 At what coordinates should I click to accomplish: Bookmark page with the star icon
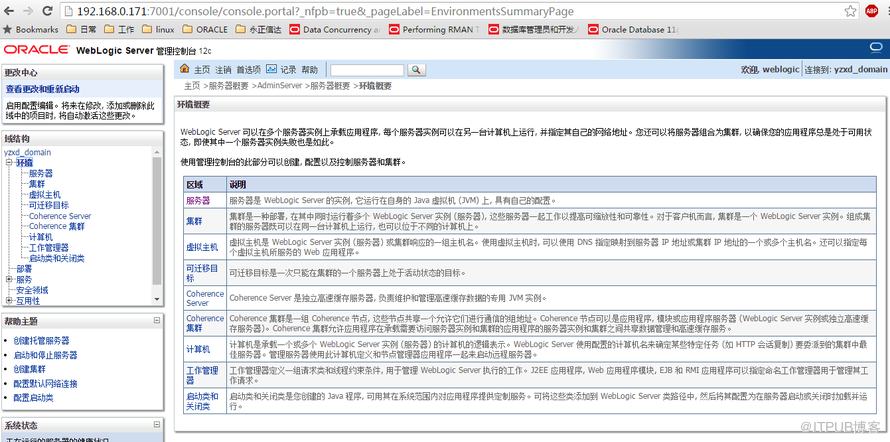coord(850,11)
